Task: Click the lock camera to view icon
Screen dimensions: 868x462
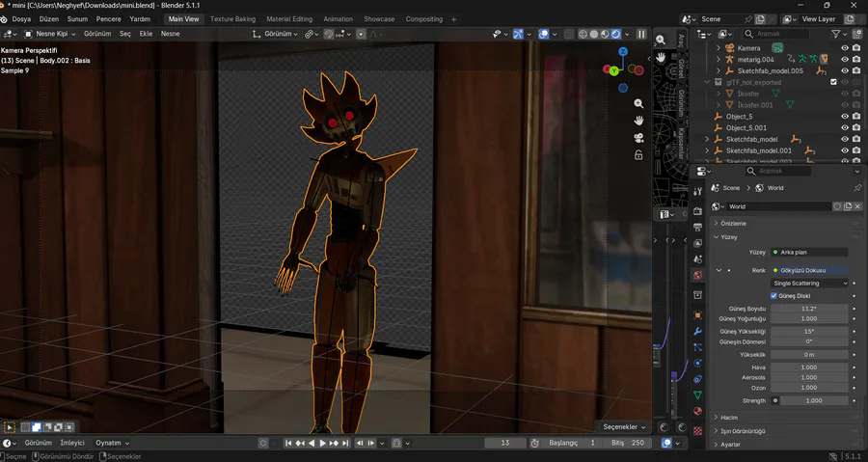Action: tap(638, 155)
